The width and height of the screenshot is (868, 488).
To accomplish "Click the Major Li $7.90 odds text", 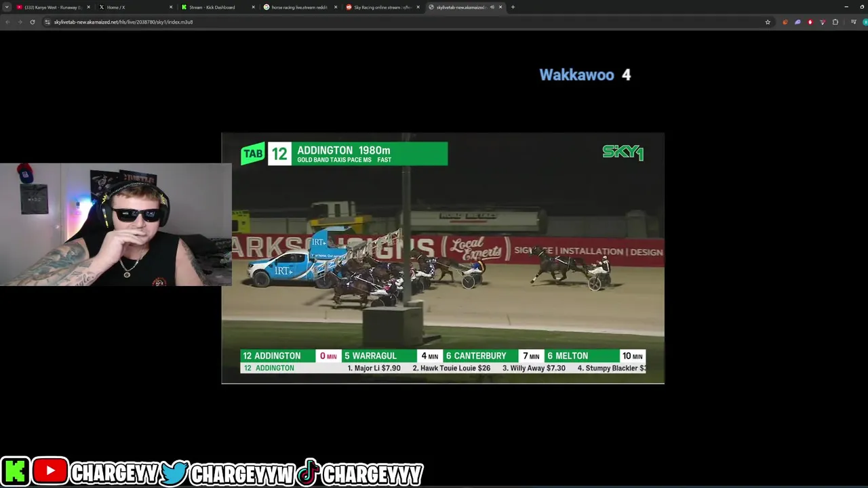I will [x=374, y=368].
